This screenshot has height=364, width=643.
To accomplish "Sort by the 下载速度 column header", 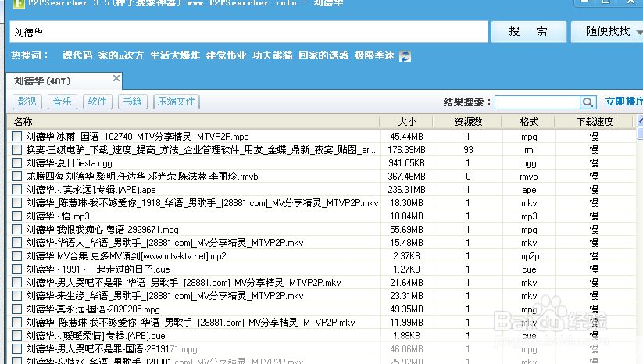I will click(595, 122).
